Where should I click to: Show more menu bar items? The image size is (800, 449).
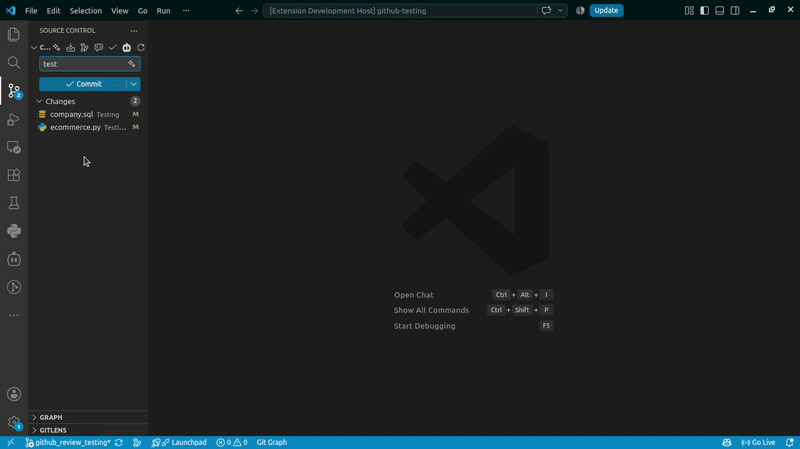tap(186, 11)
